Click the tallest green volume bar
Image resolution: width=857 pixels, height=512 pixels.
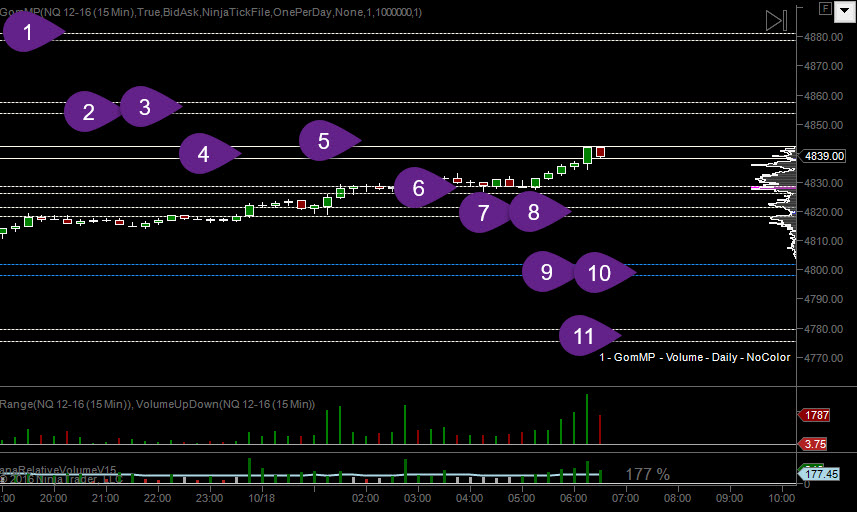587,419
